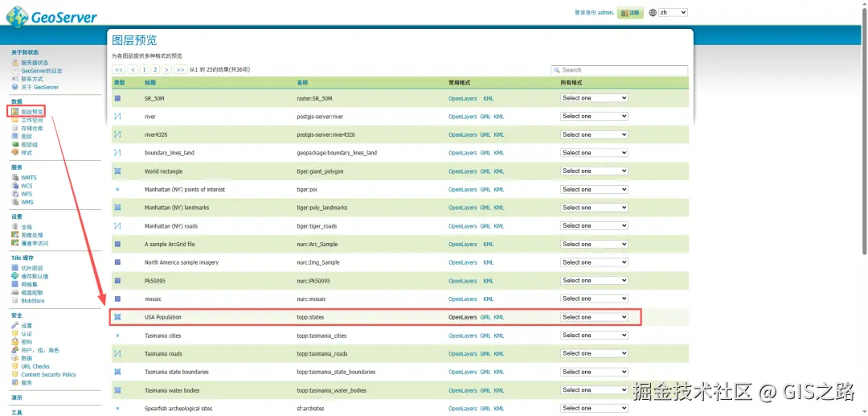Click point type icon in Tasmania cities row
This screenshot has width=868, height=416.
[117, 336]
